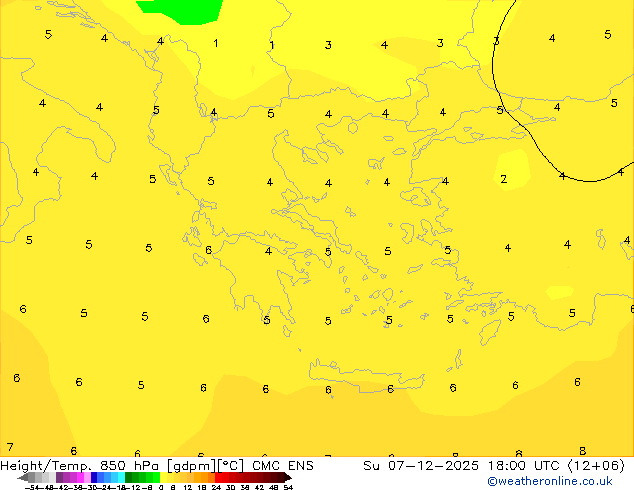Click the 18:00 UTC valid time text
The image size is (634, 490).
coord(527,466)
